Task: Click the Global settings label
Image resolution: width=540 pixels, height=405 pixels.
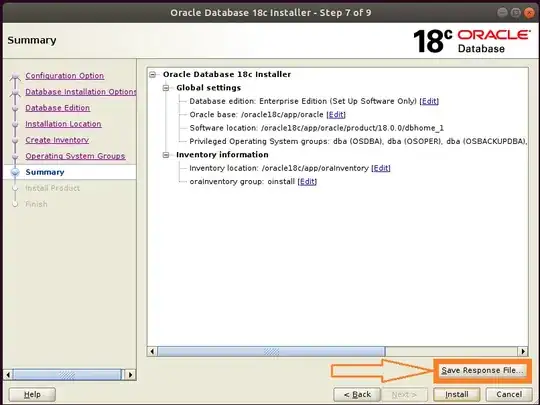Action: click(x=209, y=88)
